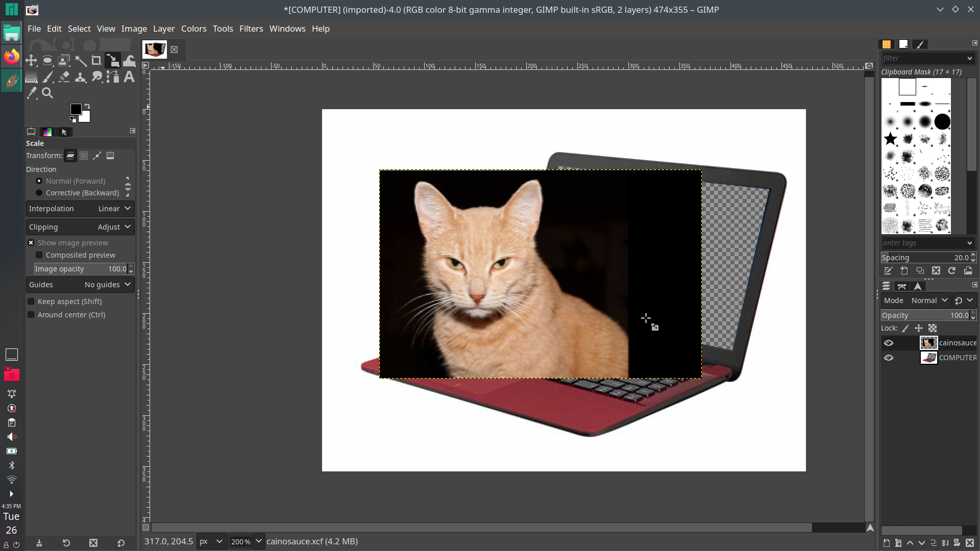This screenshot has height=551, width=980.
Task: Select the Paintbrush tool
Action: (47, 77)
